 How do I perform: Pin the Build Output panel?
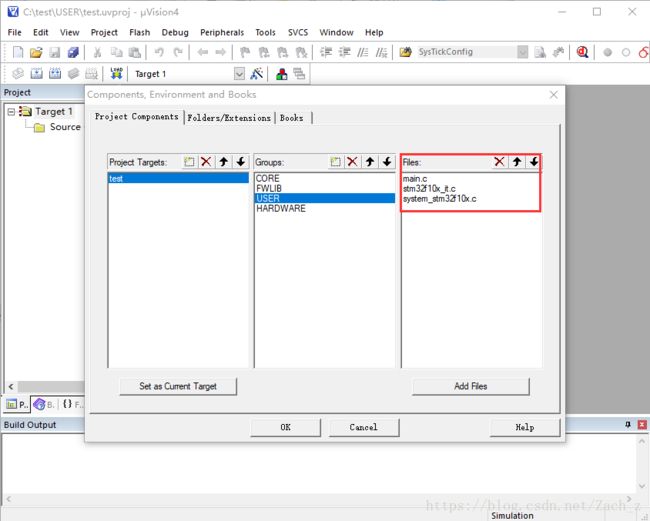pos(628,424)
